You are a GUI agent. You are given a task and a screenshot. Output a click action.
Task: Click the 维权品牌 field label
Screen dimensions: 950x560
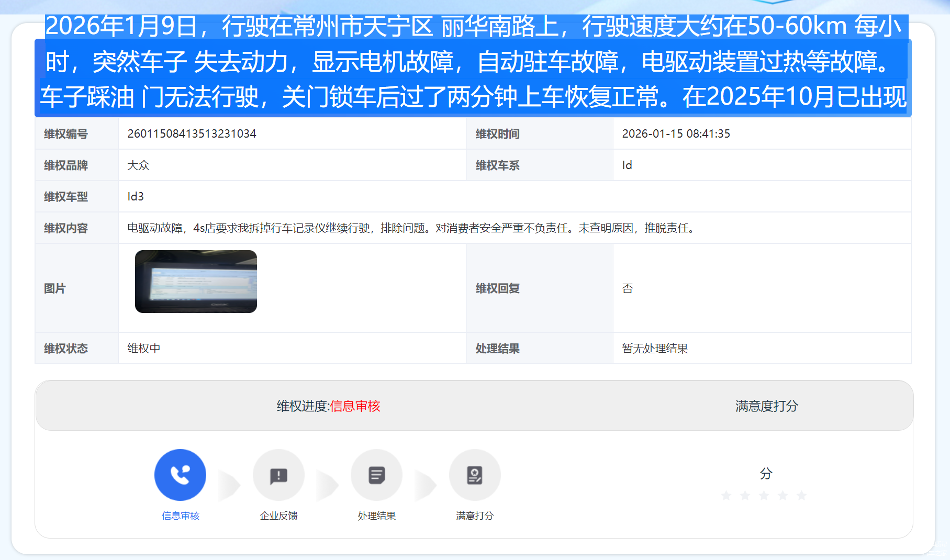[66, 165]
